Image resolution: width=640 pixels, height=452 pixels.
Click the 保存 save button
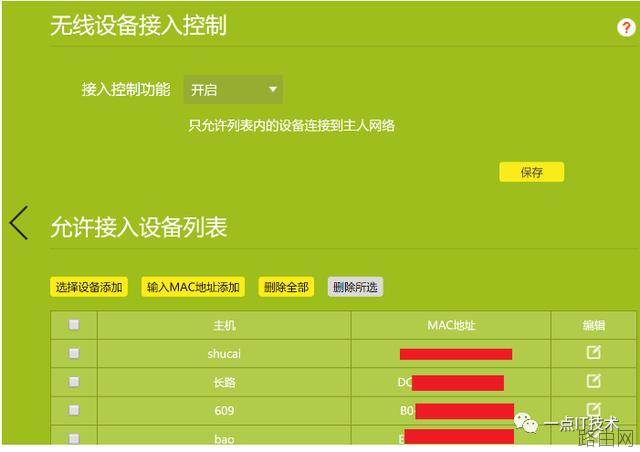pos(531,172)
